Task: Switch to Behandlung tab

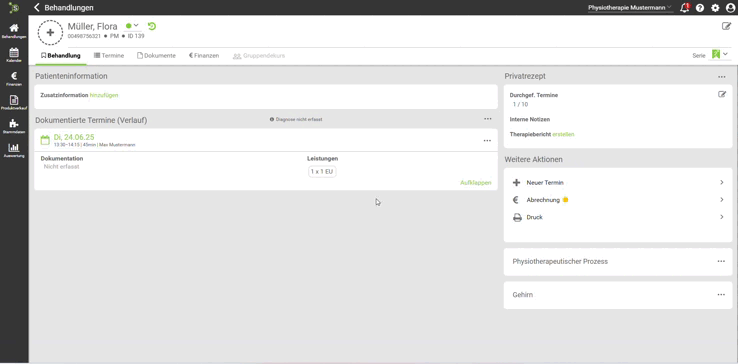Action: point(60,56)
